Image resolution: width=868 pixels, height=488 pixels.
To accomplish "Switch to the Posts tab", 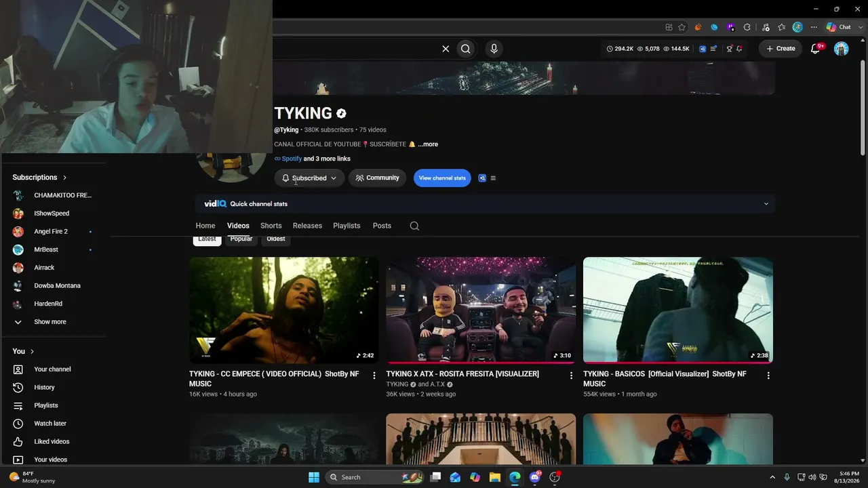I will (x=382, y=226).
